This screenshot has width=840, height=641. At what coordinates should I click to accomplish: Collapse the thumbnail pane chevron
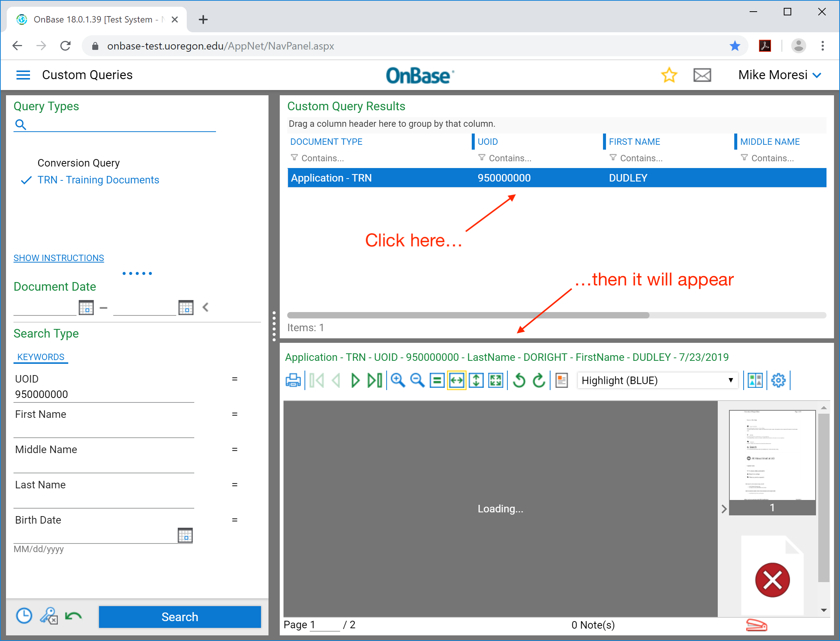[724, 509]
